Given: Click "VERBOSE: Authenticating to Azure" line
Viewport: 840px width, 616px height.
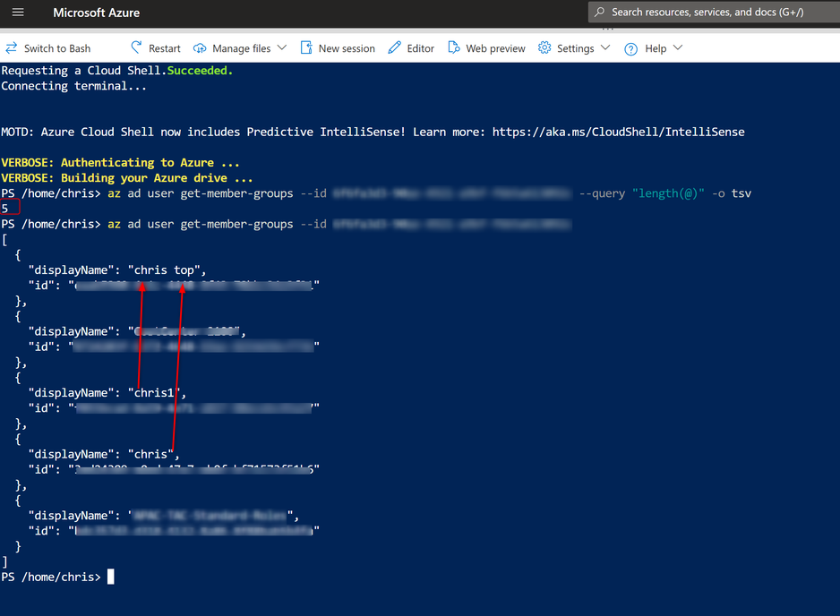Looking at the screenshot, I should [x=120, y=162].
